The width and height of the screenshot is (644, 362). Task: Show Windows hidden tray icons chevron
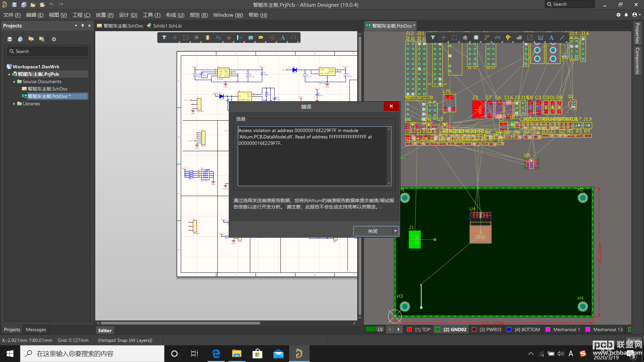click(x=531, y=354)
